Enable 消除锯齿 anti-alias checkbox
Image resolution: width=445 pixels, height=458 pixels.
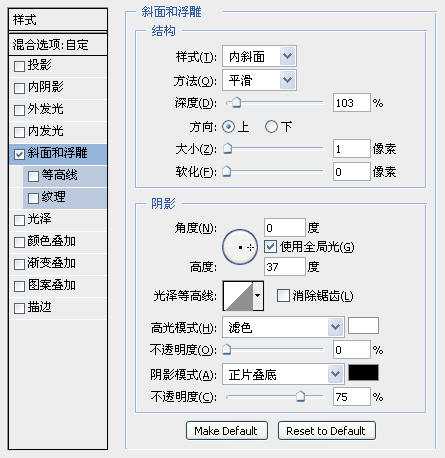[283, 295]
